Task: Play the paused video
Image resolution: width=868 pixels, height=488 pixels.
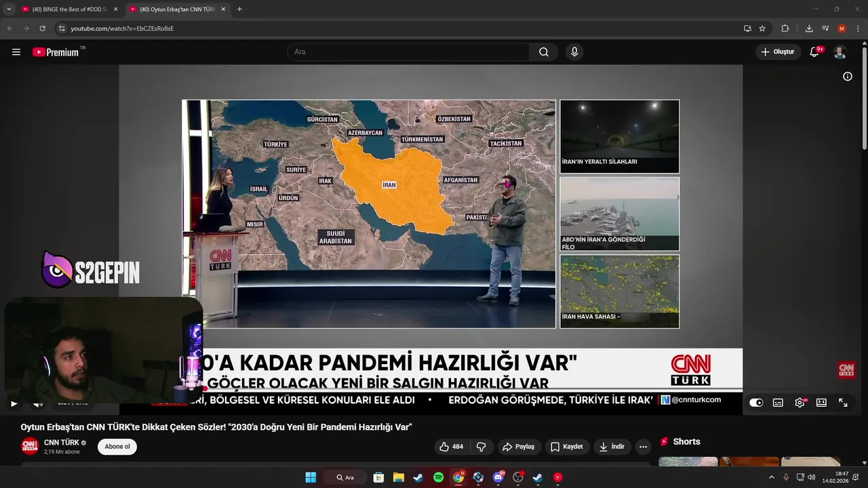Action: click(x=14, y=403)
